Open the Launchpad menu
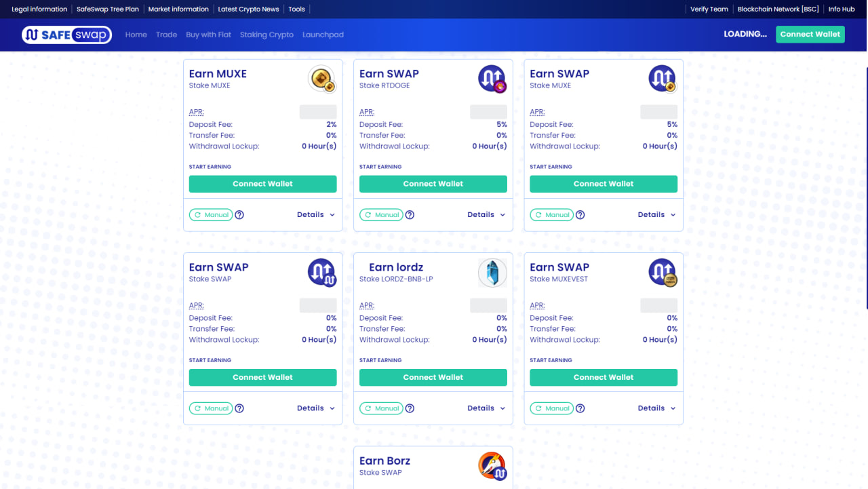This screenshot has width=868, height=489. click(323, 35)
